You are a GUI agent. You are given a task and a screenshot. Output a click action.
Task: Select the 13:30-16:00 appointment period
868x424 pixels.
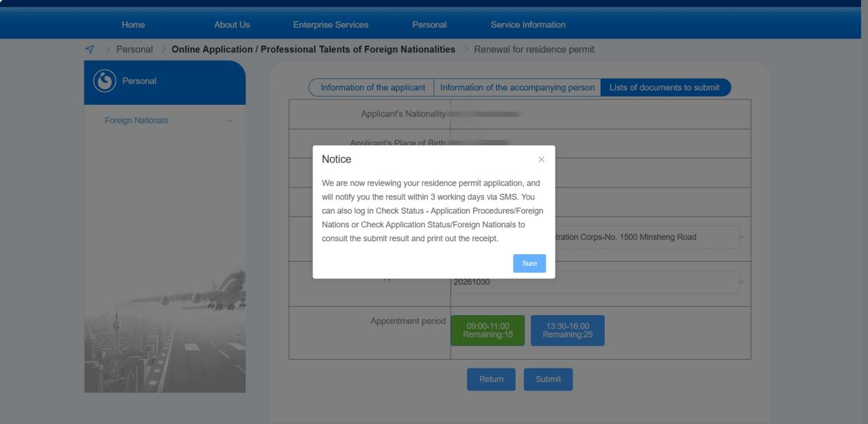pyautogui.click(x=568, y=330)
